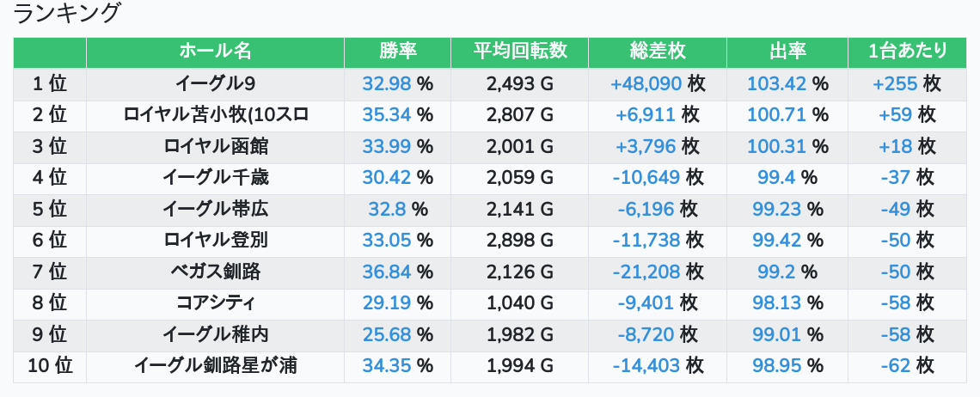Click the 36.84 win rate value
The height and width of the screenshot is (397, 980).
coord(386,272)
